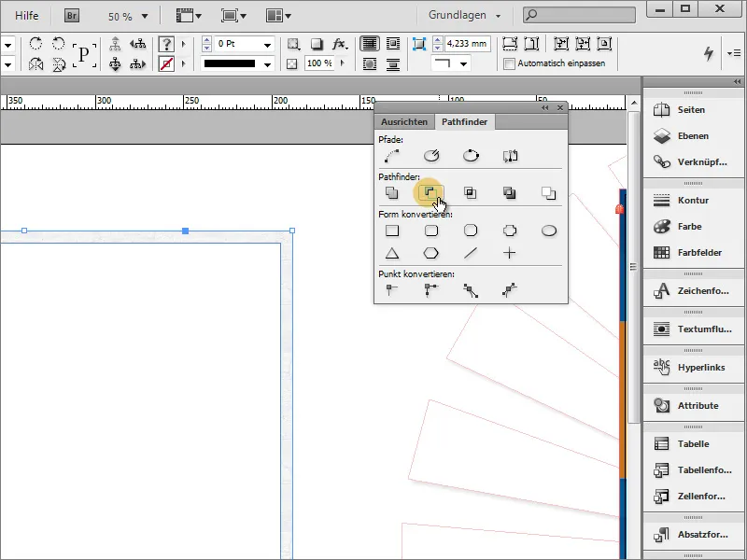The width and height of the screenshot is (747, 560).
Task: Convert shape to polygon hexagon
Action: click(x=431, y=253)
